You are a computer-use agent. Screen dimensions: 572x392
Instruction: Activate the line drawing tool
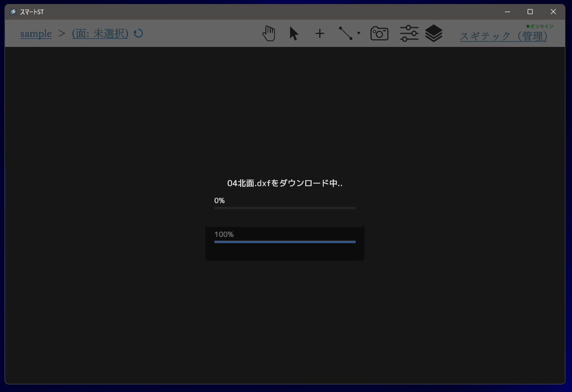(x=346, y=34)
